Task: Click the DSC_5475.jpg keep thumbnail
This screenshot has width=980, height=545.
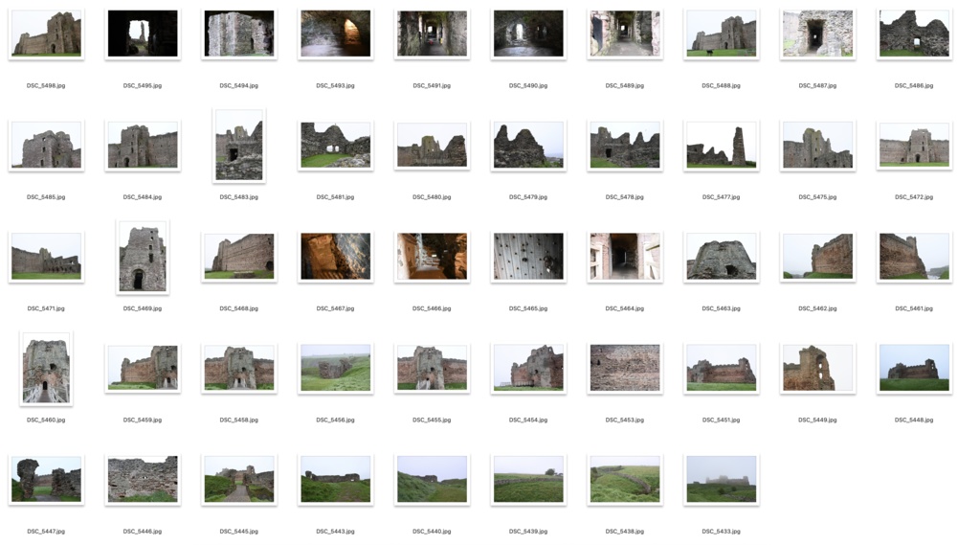Action: click(817, 146)
